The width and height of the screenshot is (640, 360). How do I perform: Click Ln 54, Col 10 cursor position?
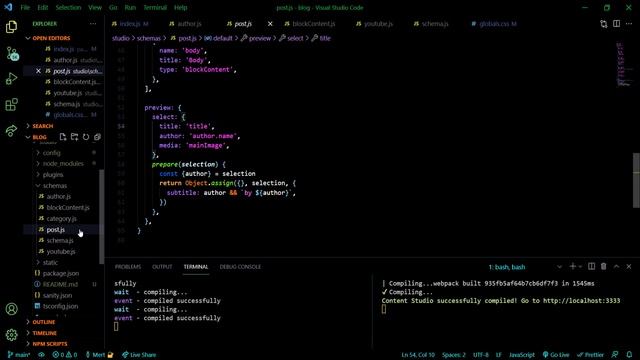[418, 355]
